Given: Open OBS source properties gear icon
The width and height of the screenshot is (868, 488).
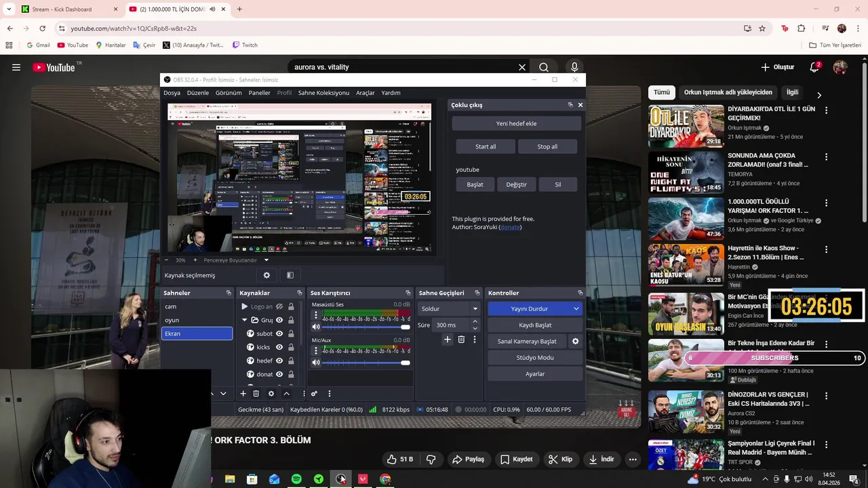Looking at the screenshot, I should [x=267, y=275].
